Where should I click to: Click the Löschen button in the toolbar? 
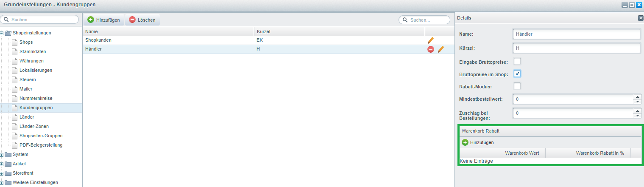pyautogui.click(x=142, y=20)
